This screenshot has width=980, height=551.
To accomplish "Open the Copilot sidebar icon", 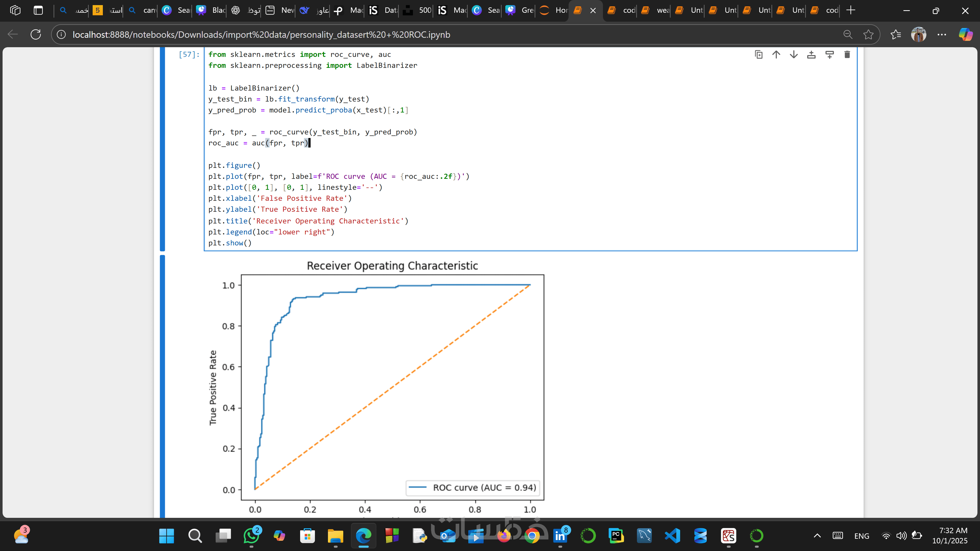I will tap(965, 35).
